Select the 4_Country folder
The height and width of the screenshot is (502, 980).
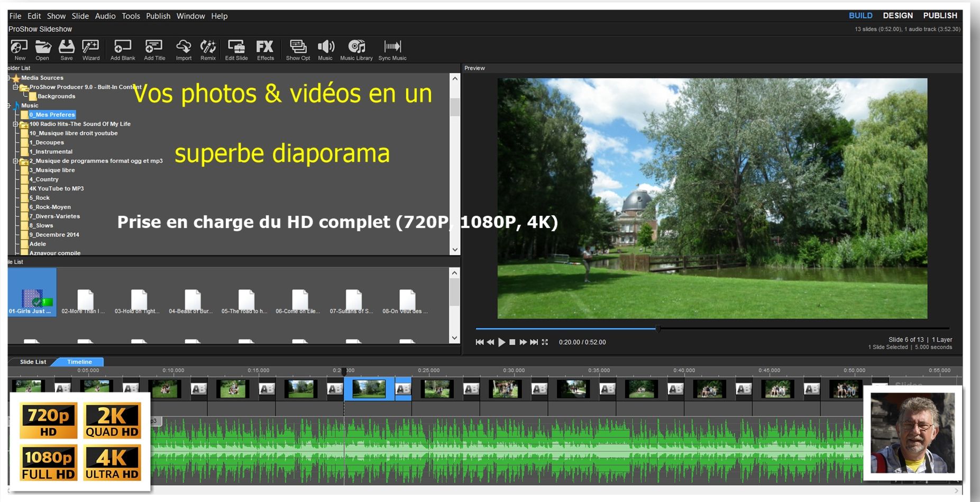pos(44,179)
